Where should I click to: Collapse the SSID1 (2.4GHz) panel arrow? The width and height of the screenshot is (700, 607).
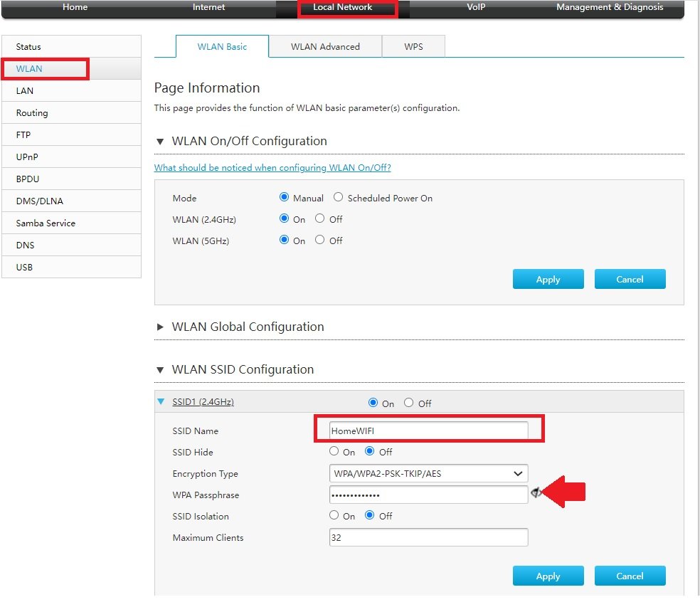click(161, 402)
